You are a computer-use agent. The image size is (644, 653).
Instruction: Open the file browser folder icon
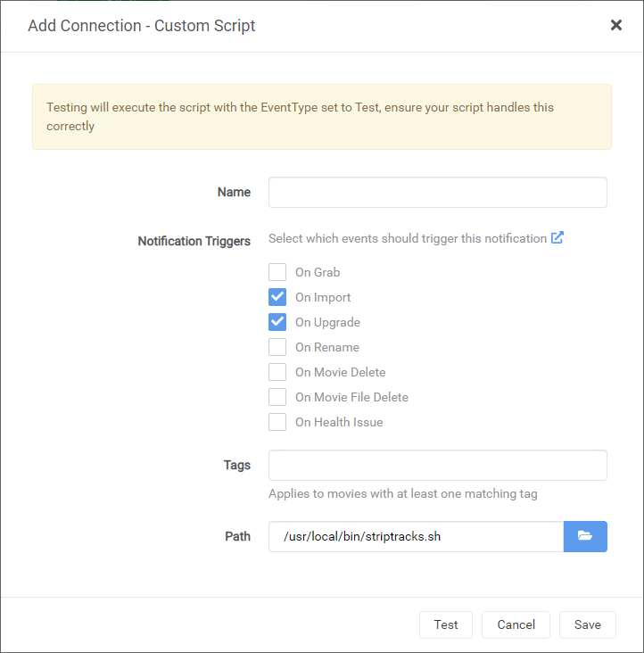pos(585,536)
